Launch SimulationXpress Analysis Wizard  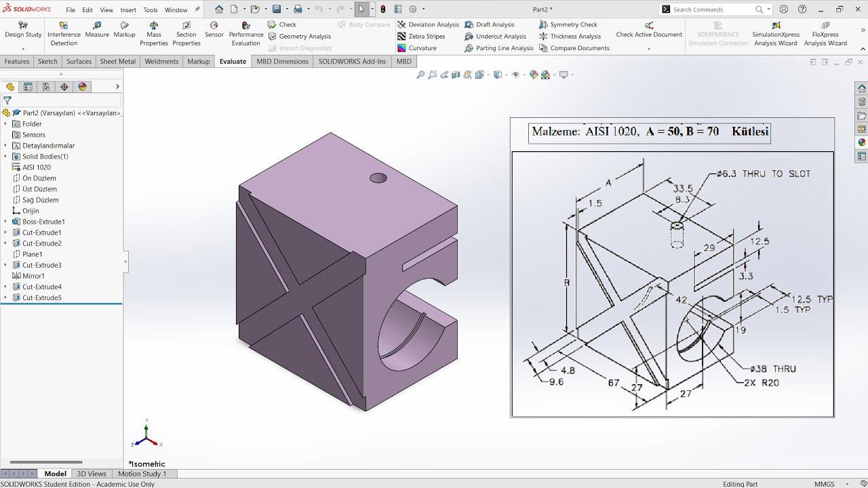point(776,34)
